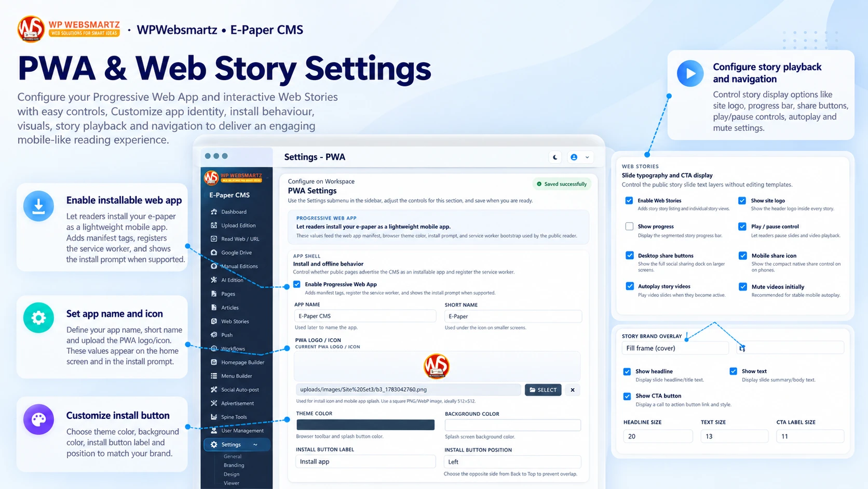Remove the PWA logo with X button
This screenshot has height=489, width=868.
(573, 390)
